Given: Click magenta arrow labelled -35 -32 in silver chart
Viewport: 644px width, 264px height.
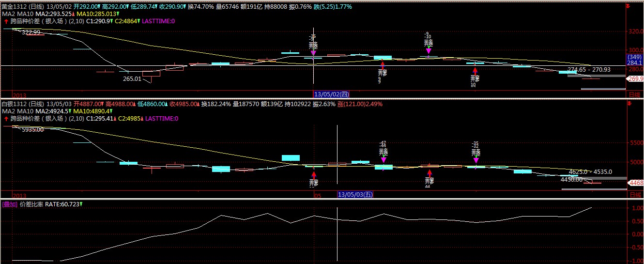Looking at the screenshot, I should click(476, 160).
